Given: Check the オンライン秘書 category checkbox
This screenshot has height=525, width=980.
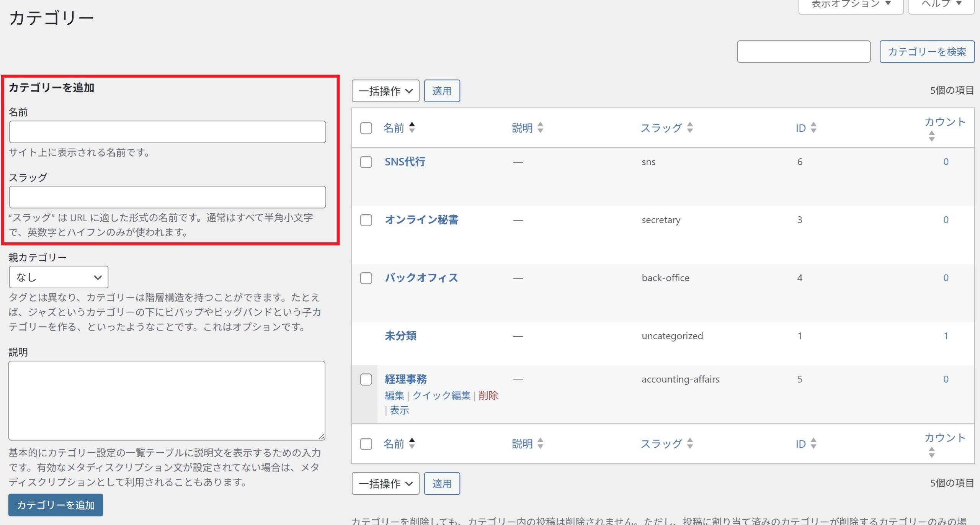Looking at the screenshot, I should (366, 220).
